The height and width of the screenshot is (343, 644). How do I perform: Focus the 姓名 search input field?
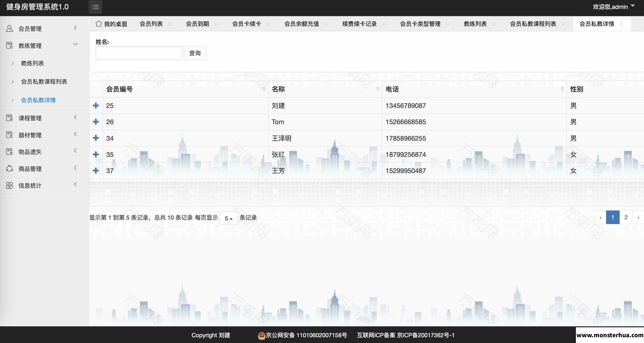tap(139, 53)
